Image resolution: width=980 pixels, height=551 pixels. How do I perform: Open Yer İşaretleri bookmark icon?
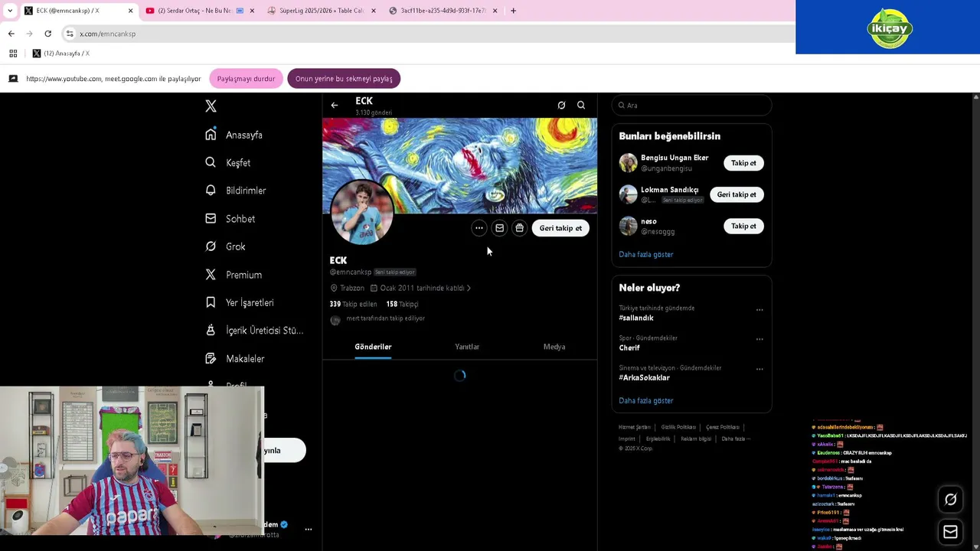point(211,302)
